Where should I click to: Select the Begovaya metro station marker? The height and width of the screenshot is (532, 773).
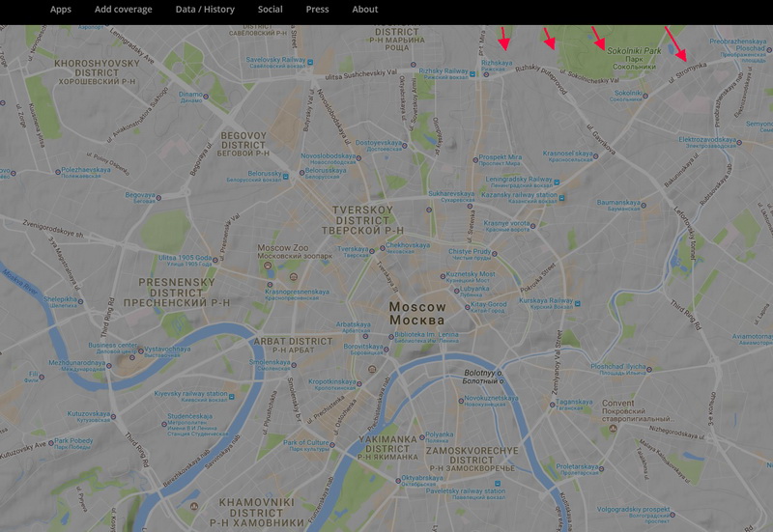tap(158, 198)
